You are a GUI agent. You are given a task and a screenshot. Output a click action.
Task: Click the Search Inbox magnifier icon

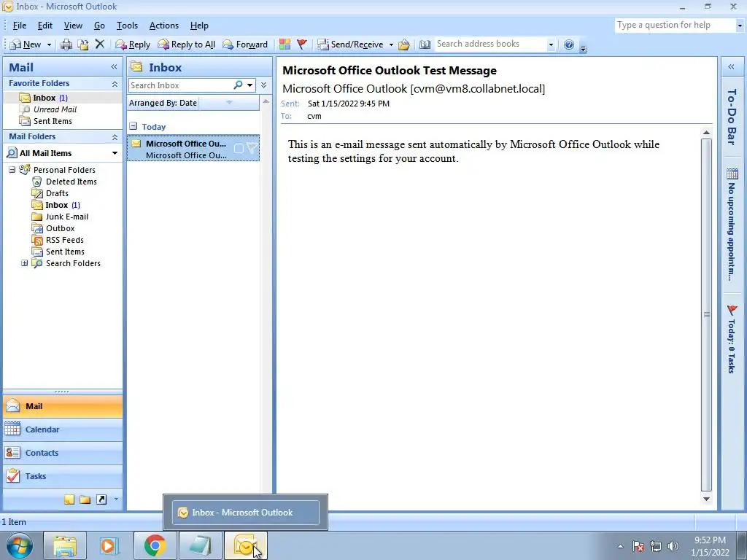click(x=238, y=85)
